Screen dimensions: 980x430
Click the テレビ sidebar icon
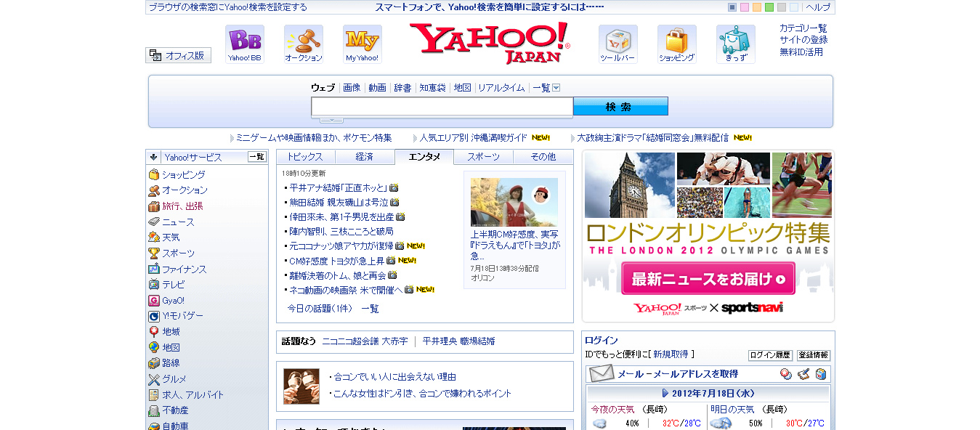point(154,285)
